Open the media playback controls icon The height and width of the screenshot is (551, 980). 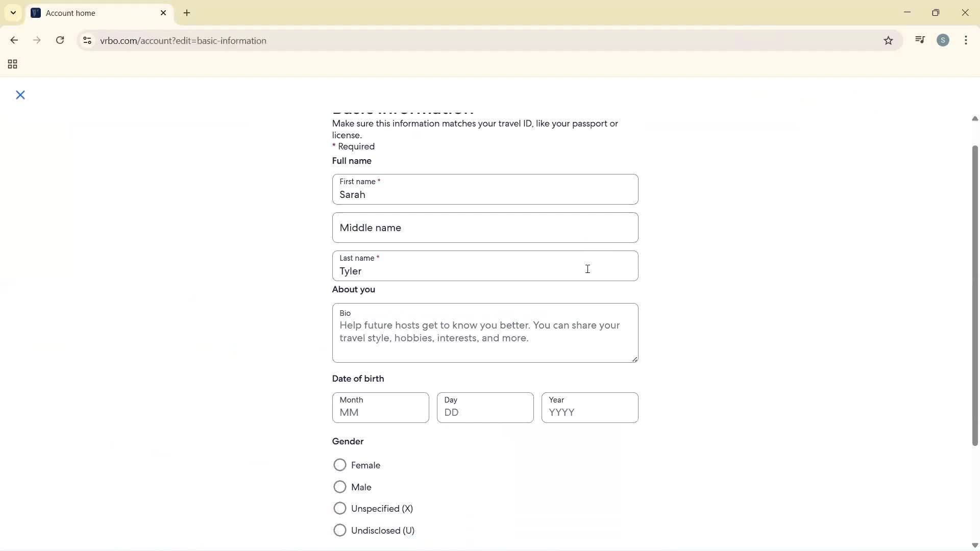[920, 40]
